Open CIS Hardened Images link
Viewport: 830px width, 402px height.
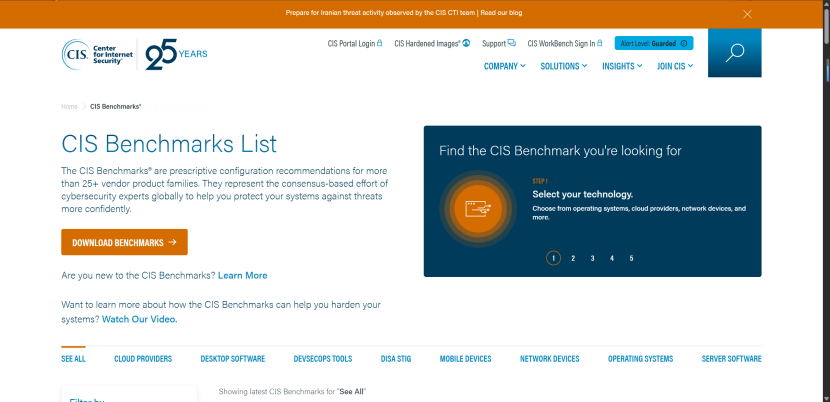point(432,43)
